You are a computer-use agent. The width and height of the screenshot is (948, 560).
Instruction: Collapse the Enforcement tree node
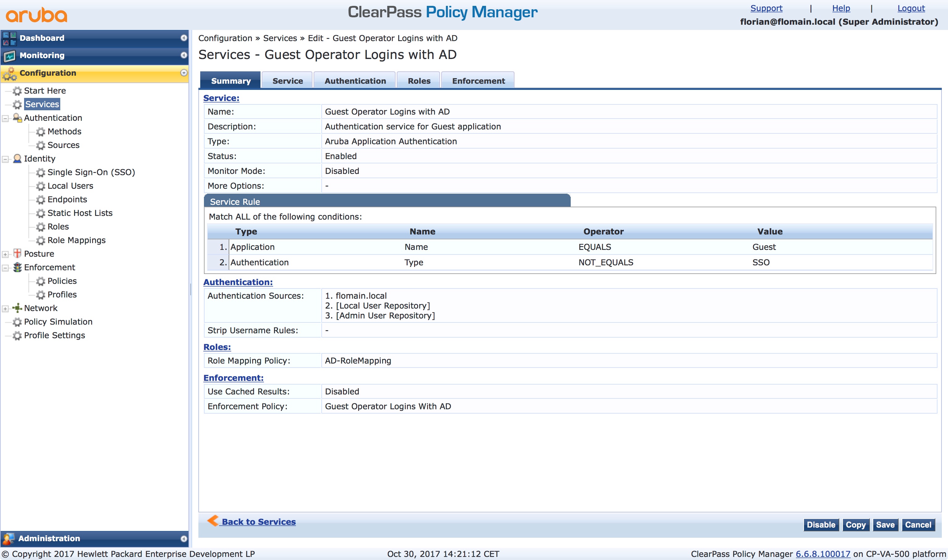[5, 268]
